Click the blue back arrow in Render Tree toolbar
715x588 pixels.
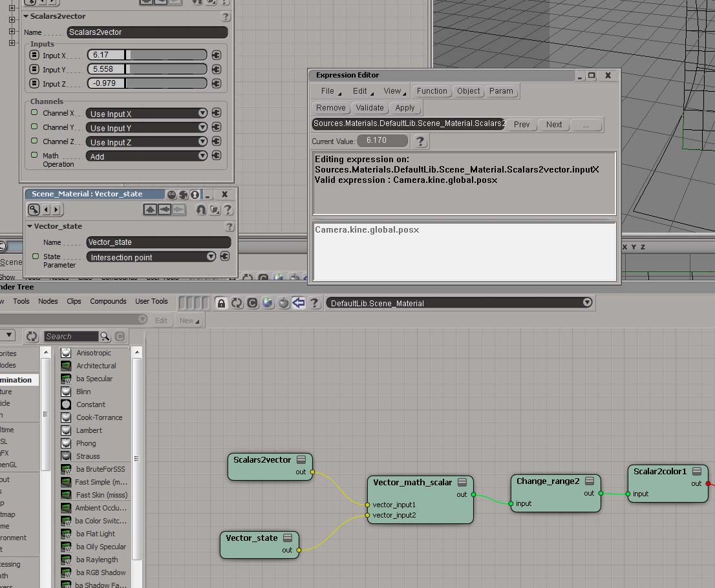tap(299, 303)
